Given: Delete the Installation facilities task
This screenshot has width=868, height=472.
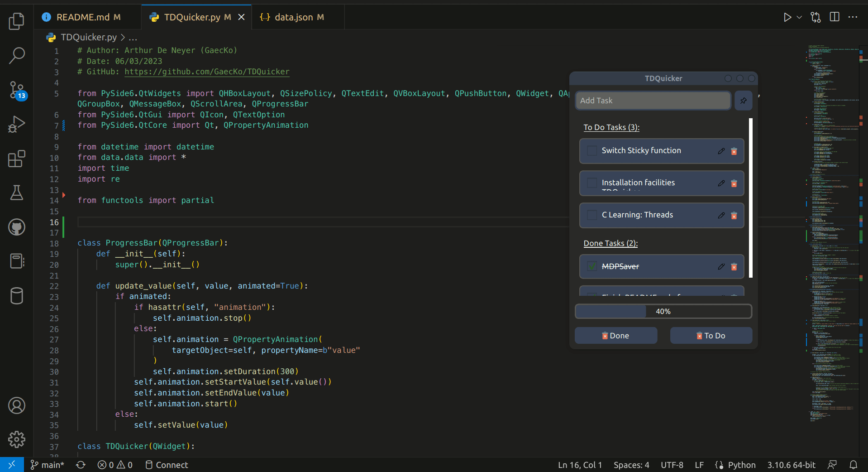Looking at the screenshot, I should click(734, 183).
